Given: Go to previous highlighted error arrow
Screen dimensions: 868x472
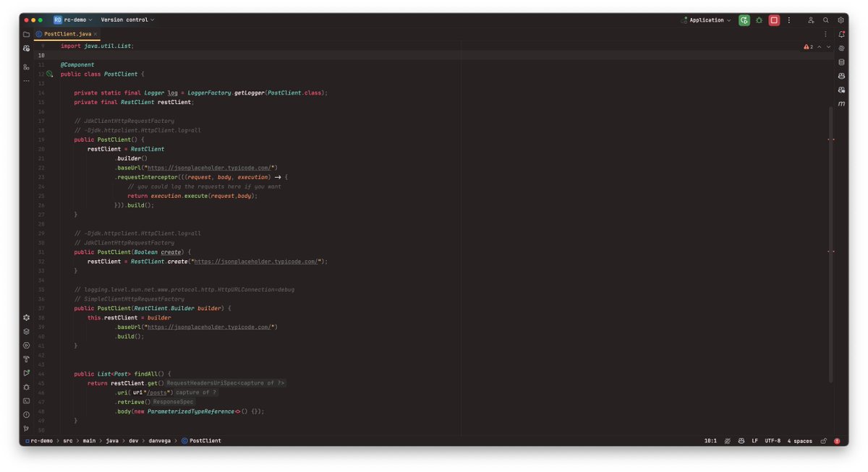Looking at the screenshot, I should (x=820, y=47).
